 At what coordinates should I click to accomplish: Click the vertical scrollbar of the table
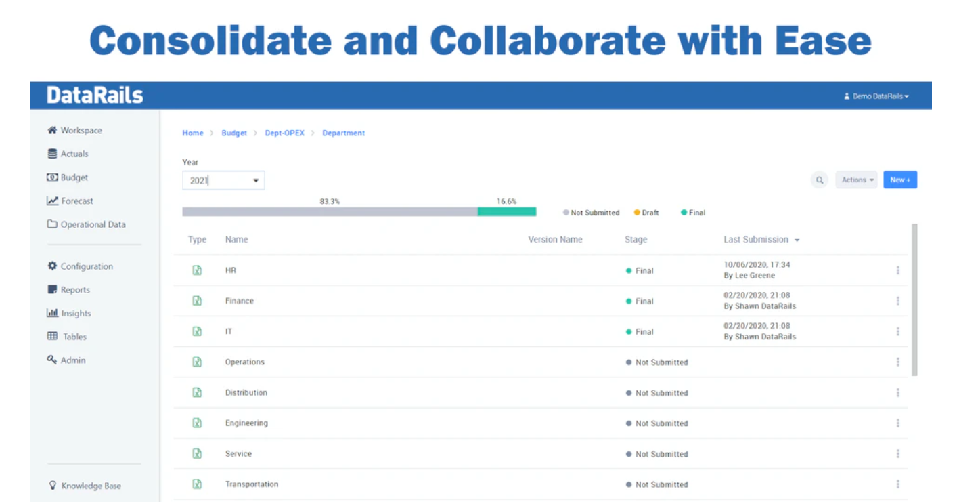(915, 298)
